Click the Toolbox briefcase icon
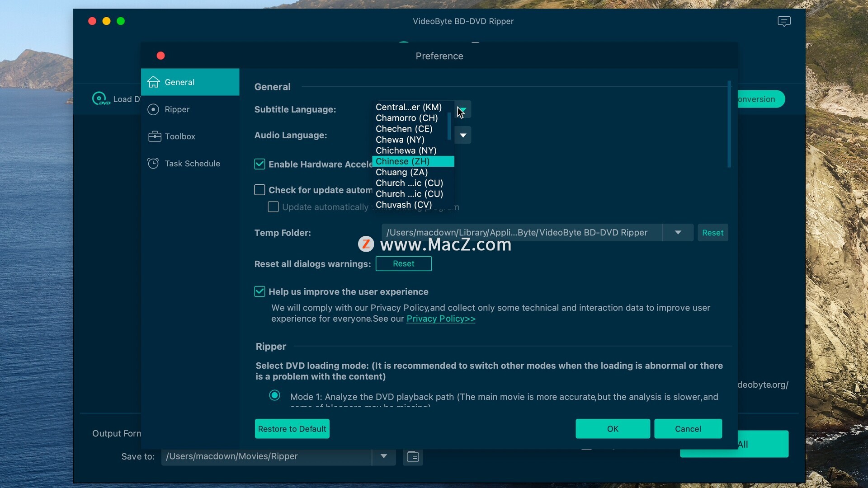Viewport: 868px width, 488px height. (x=154, y=136)
